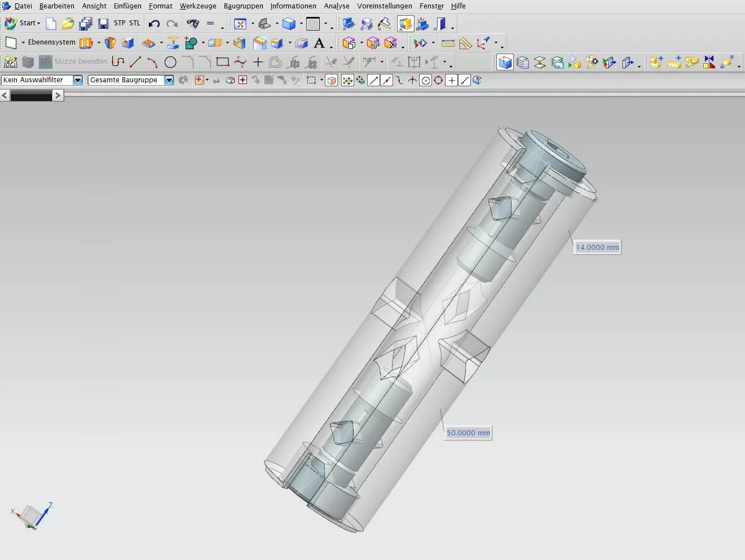Click the text annotation 'A' icon

click(319, 43)
